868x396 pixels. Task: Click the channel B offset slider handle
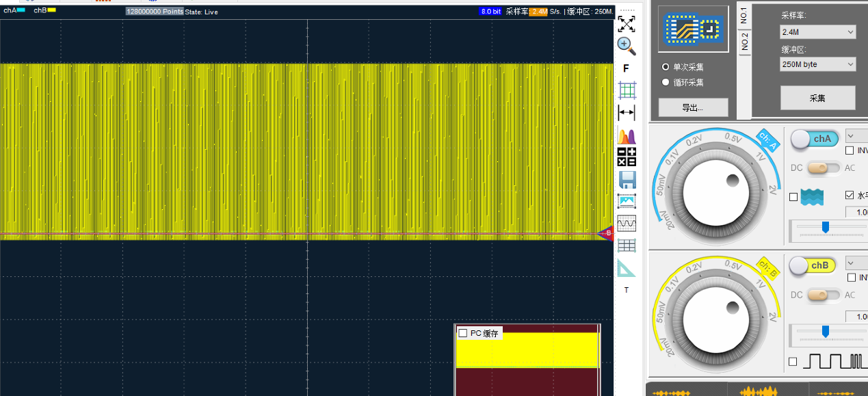pos(826,332)
